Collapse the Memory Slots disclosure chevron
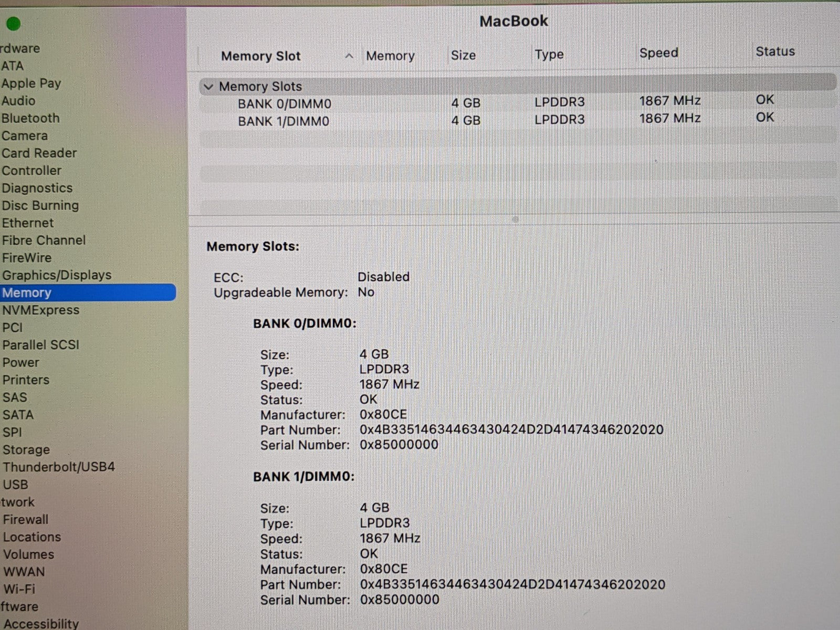840x630 pixels. 209,87
